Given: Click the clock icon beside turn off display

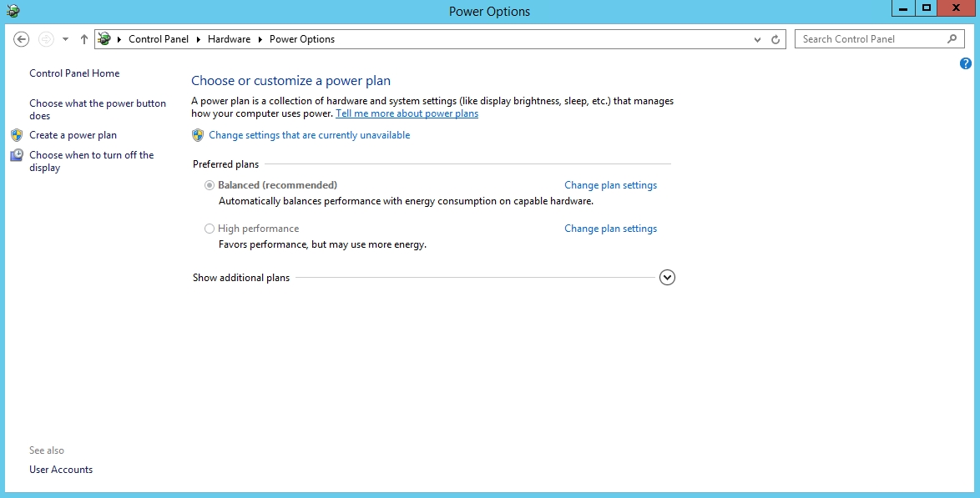Looking at the screenshot, I should pos(16,154).
